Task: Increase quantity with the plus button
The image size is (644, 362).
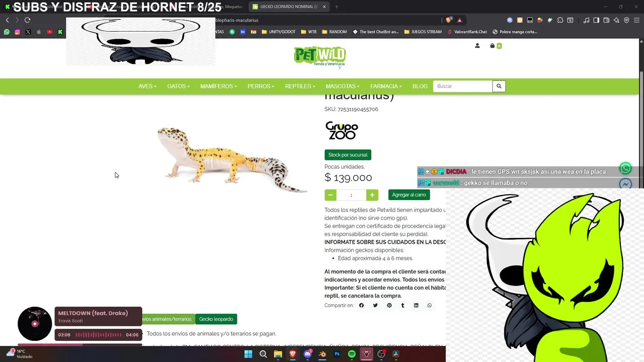Action: 372,195
